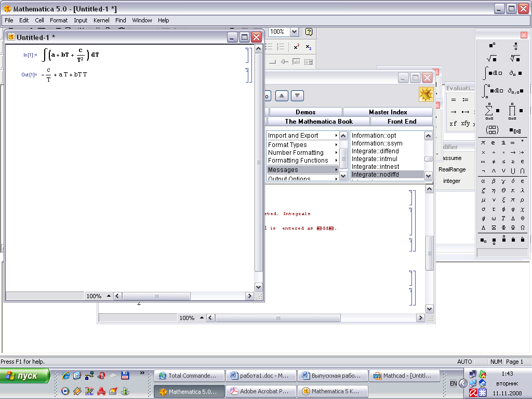Switch to Total Commander in taskbar
Viewport: 532px width, 399px height.
coord(189,376)
